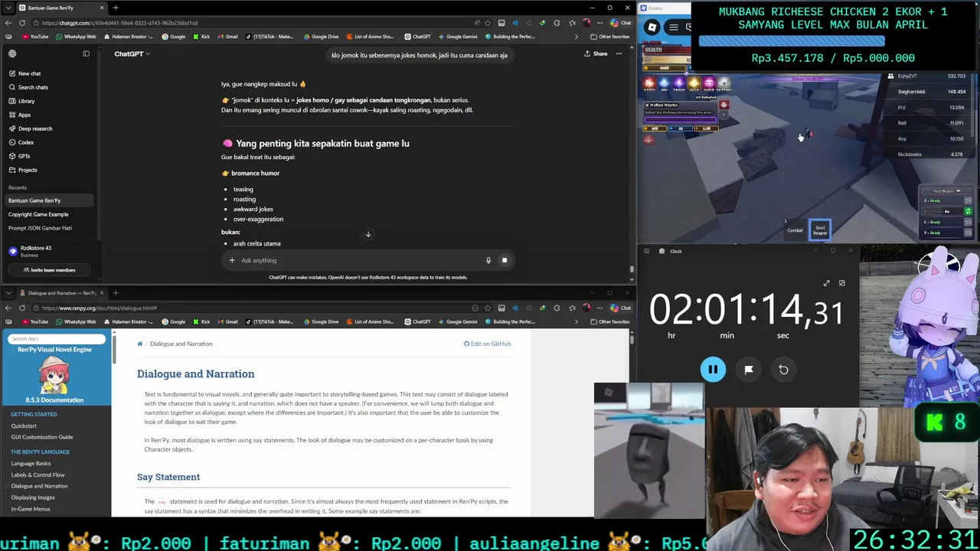This screenshot has width=980, height=551.
Task: Open Edit on GitHub link in Ren'Py docs
Action: point(487,344)
